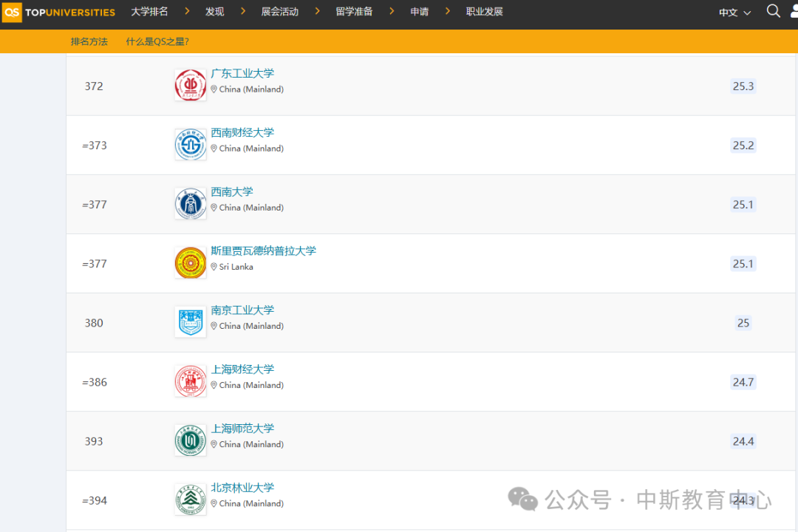Screen dimensions: 798x532
Task: Open the 北京林业大学 university link
Action: pyautogui.click(x=242, y=488)
